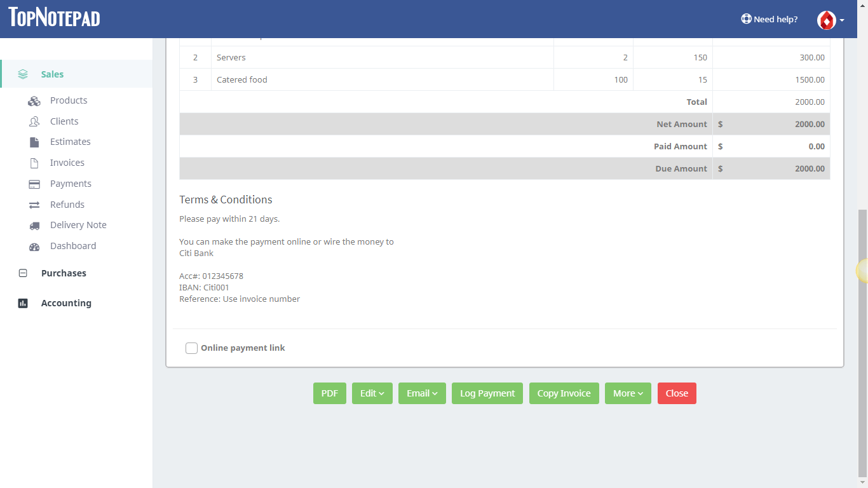Open Delivery Note page
Image resolution: width=868 pixels, height=488 pixels.
(78, 225)
